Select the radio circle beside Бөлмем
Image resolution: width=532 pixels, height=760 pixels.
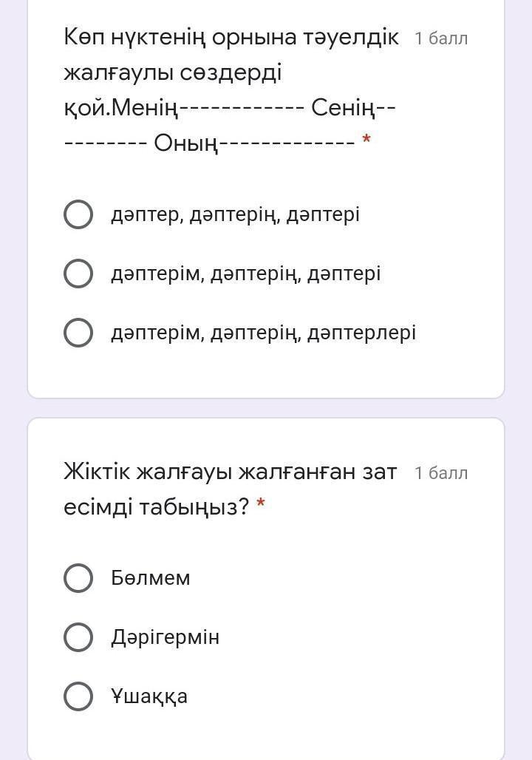(x=78, y=578)
